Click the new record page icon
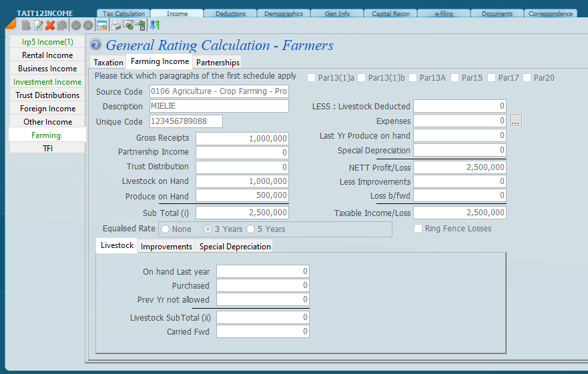This screenshot has width=588, height=374. (x=26, y=25)
